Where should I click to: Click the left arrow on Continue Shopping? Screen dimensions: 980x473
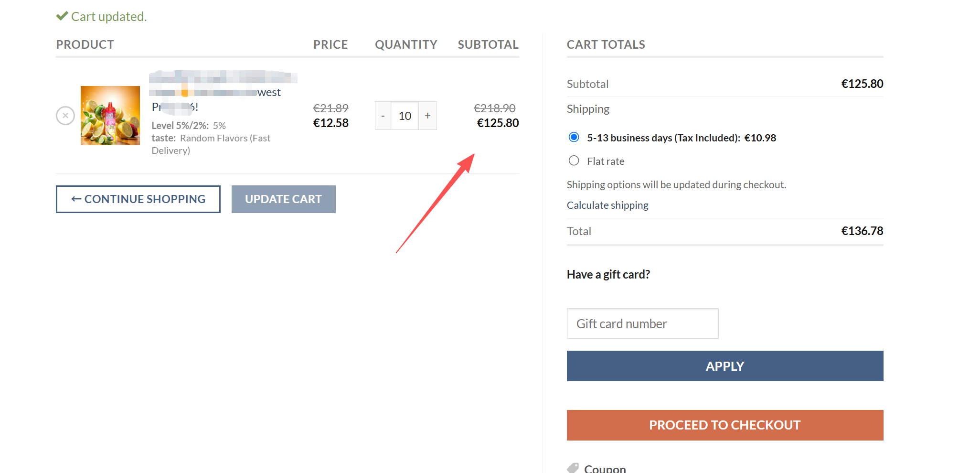[x=75, y=199]
